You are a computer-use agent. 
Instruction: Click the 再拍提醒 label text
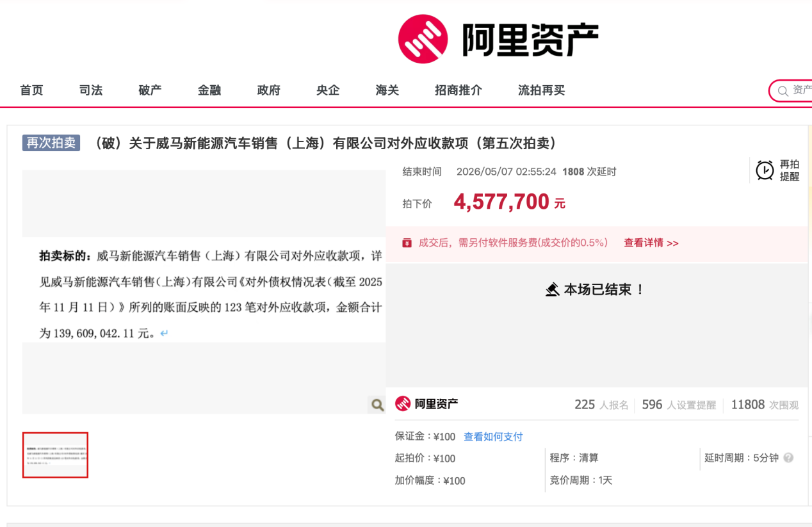click(790, 170)
